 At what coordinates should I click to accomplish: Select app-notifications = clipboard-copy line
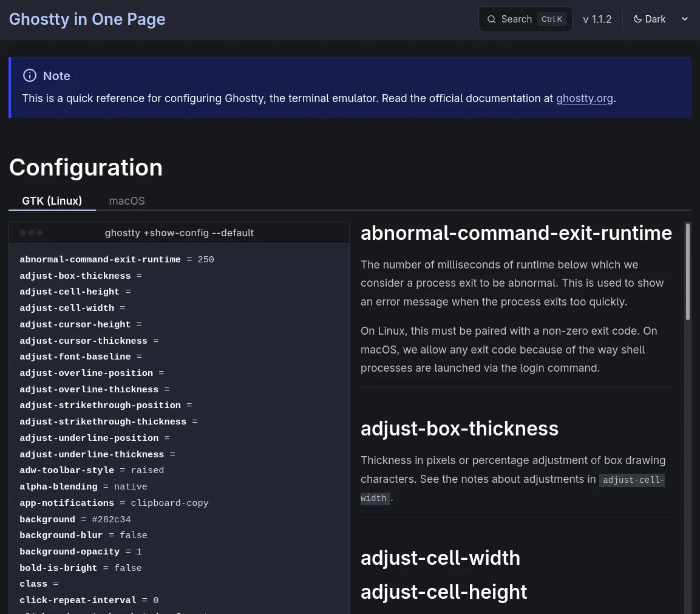tap(114, 503)
